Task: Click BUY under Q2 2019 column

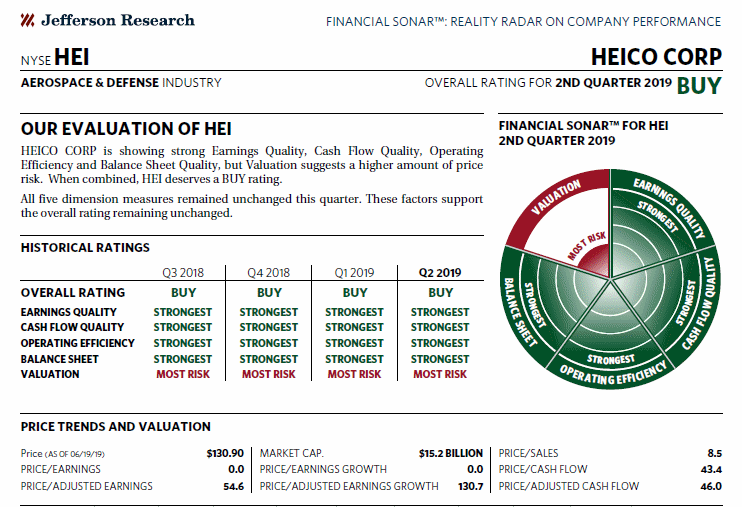Action: 440,293
